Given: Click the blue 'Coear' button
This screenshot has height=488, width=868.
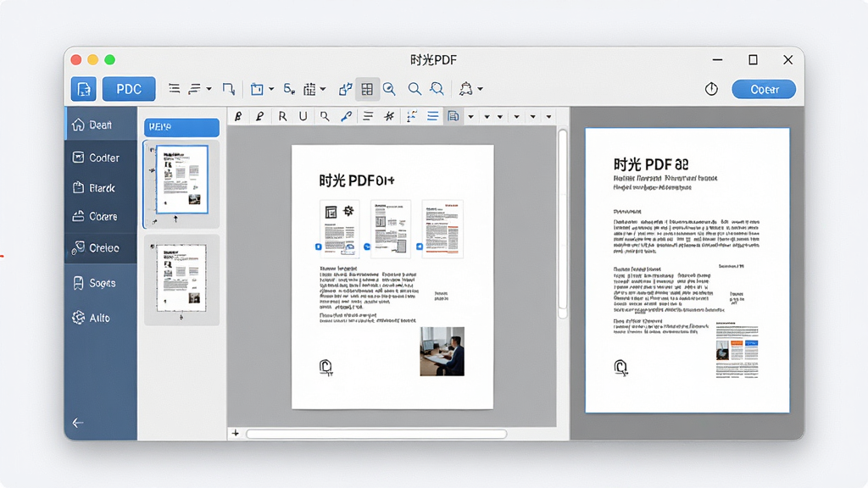Looking at the screenshot, I should pos(764,89).
